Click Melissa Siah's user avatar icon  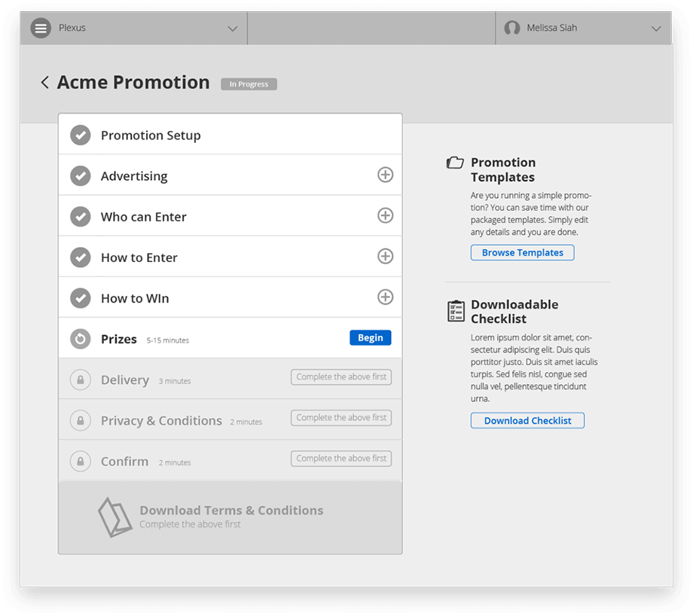tap(511, 28)
